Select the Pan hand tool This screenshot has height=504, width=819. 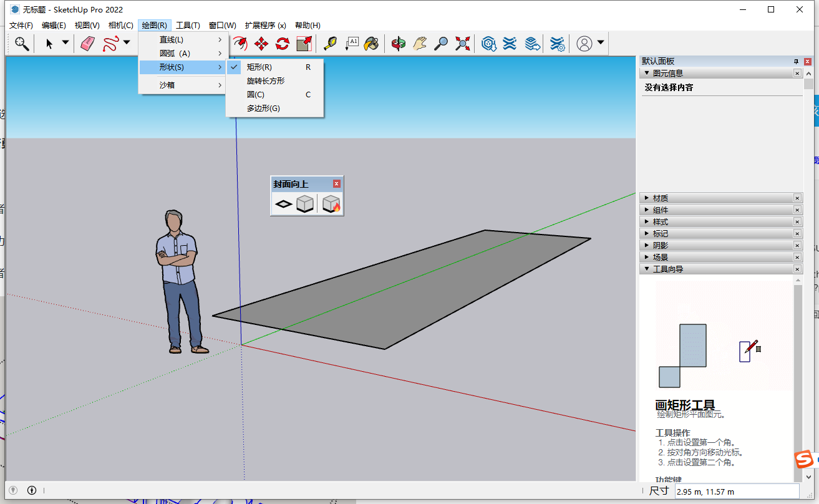[420, 44]
